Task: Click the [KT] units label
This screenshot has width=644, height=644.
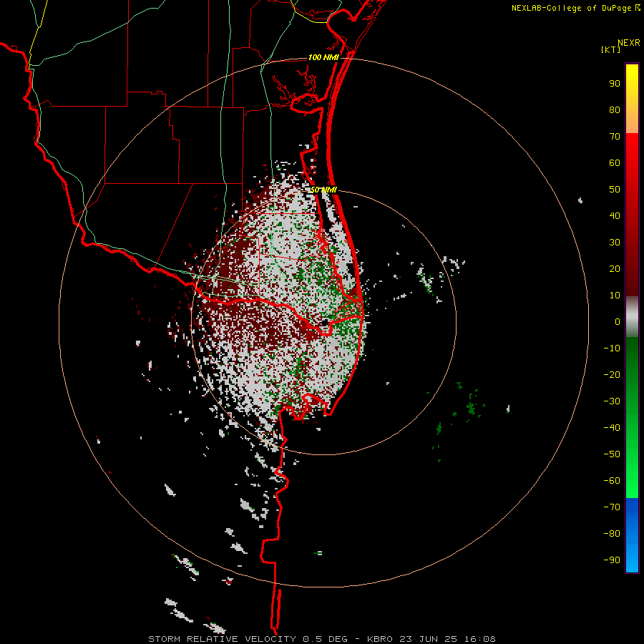Action: [611, 49]
